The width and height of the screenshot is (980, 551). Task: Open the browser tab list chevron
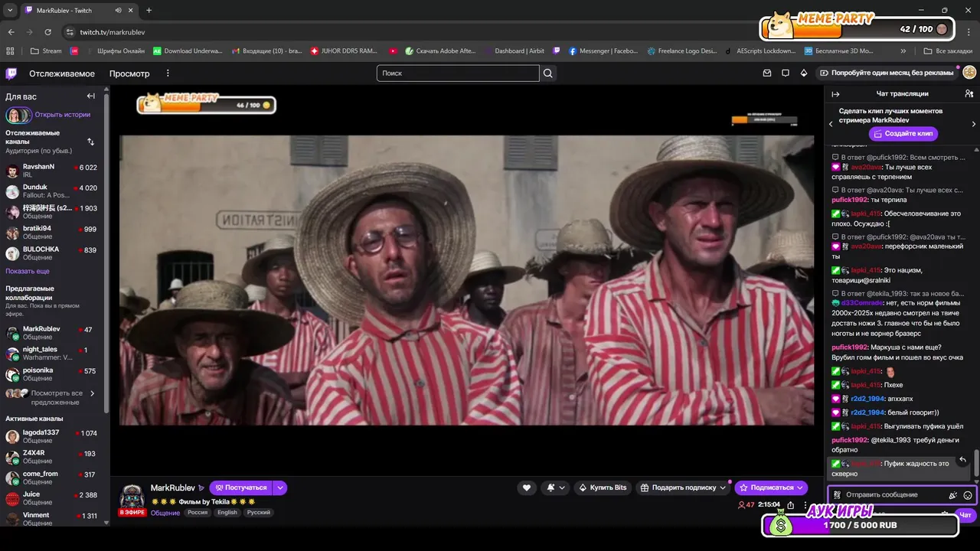click(10, 10)
